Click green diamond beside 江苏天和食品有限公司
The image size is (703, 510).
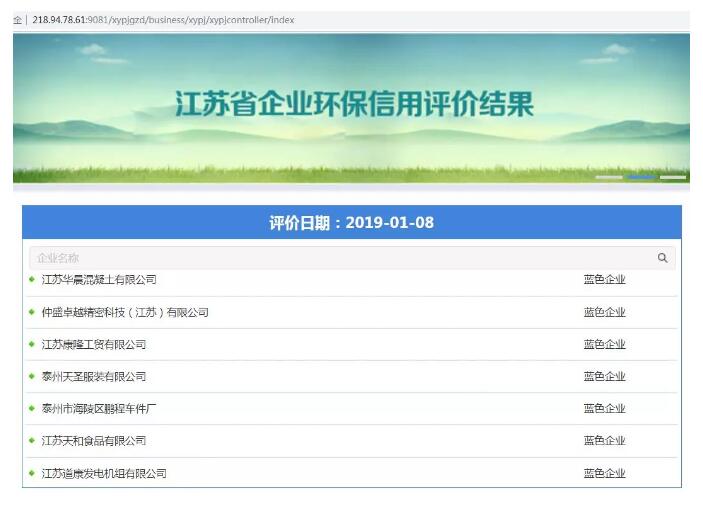[x=32, y=440]
